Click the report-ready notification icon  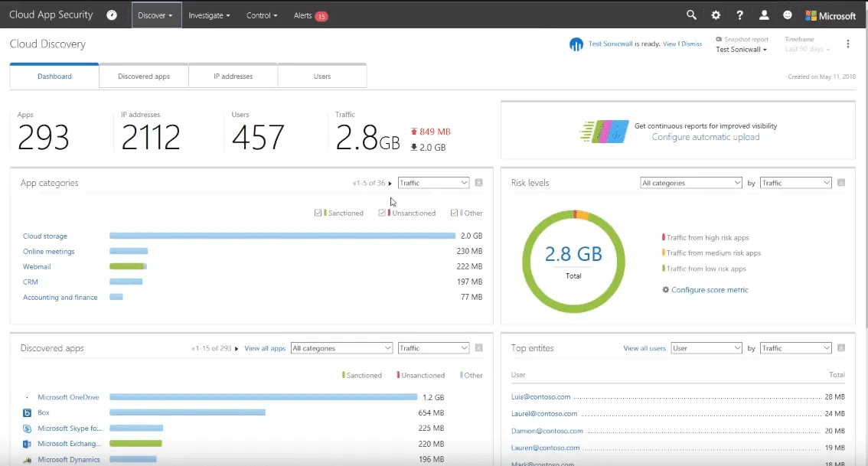coord(576,44)
